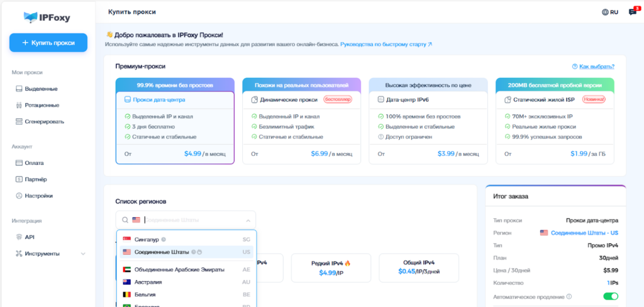Image resolution: width=644 pixels, height=307 pixels.
Task: Toggle the Автоматическое продление switch
Action: coord(610,296)
